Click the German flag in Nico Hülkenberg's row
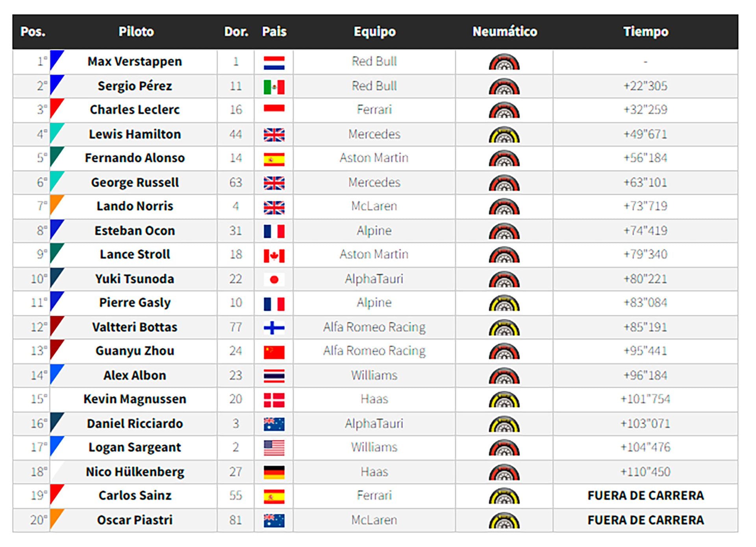This screenshot has width=756, height=547. 274,472
